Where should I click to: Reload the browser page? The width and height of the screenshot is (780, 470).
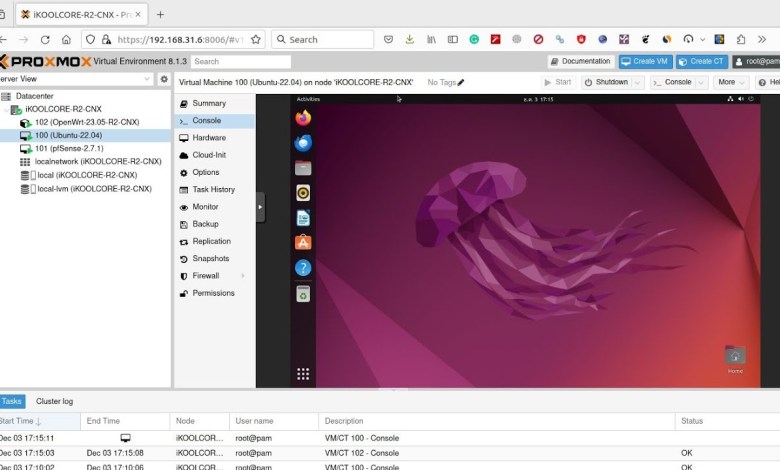point(45,39)
